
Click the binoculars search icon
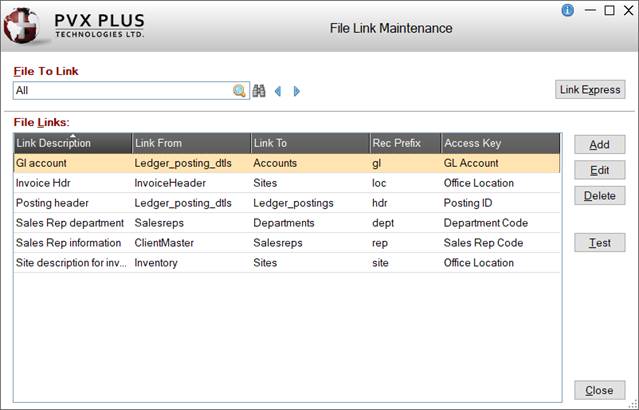(258, 91)
